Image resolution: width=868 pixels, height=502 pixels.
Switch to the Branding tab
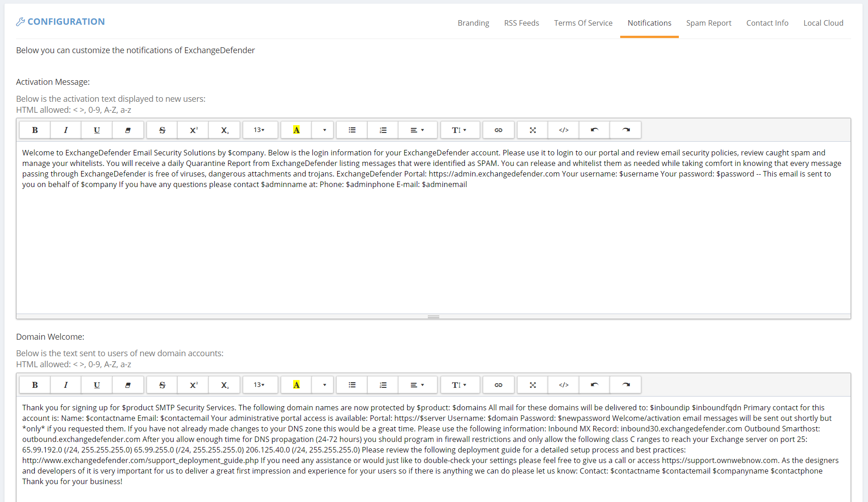click(473, 23)
